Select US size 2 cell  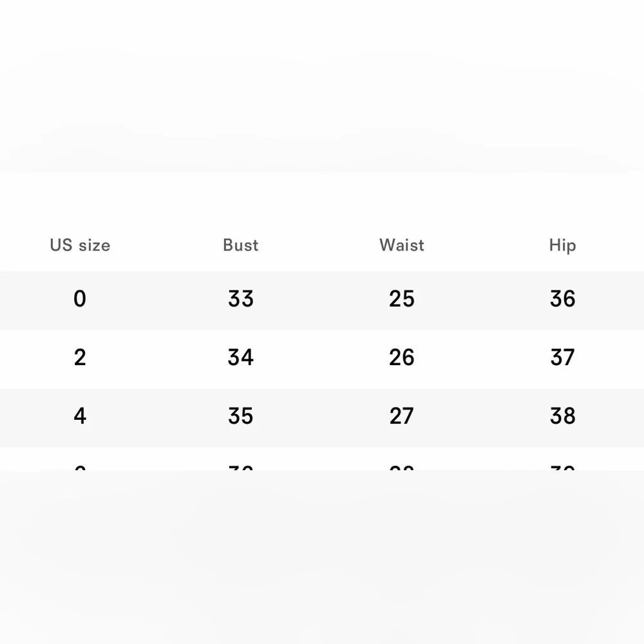click(80, 357)
